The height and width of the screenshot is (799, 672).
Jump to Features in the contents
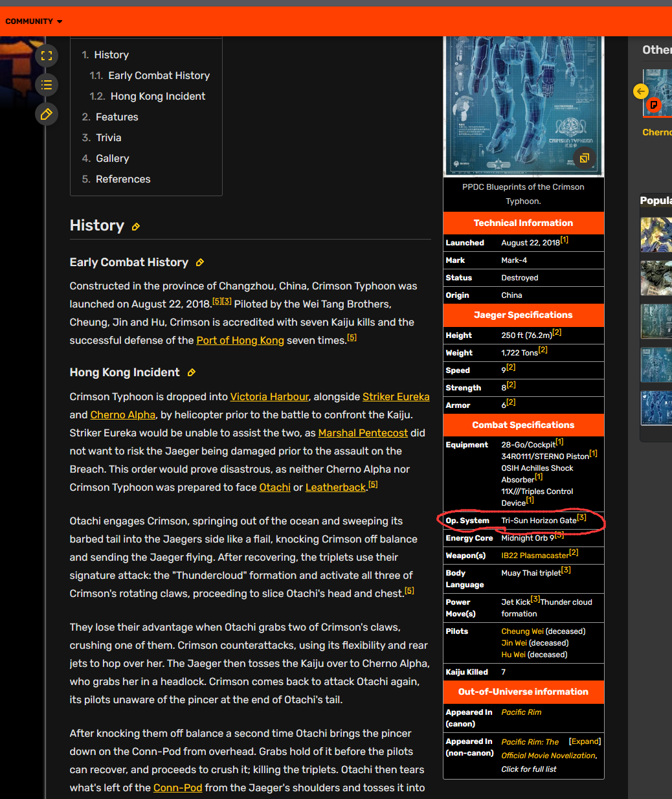(x=117, y=117)
